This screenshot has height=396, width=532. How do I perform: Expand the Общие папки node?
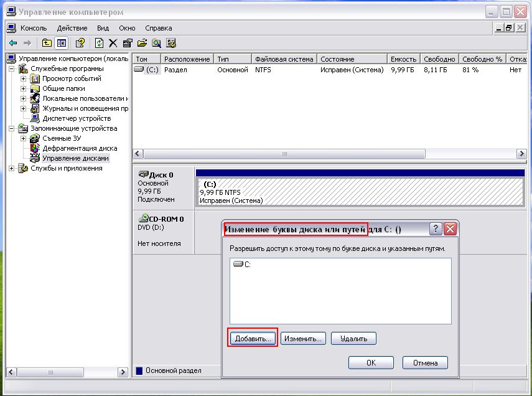point(24,88)
